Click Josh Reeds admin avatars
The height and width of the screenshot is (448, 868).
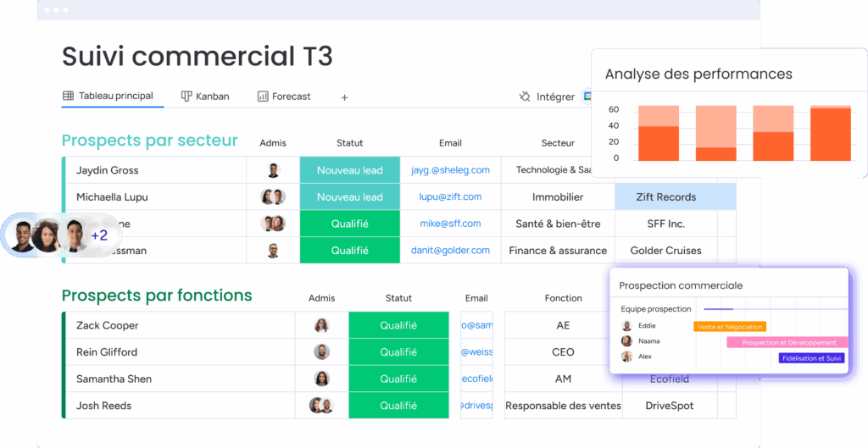321,406
